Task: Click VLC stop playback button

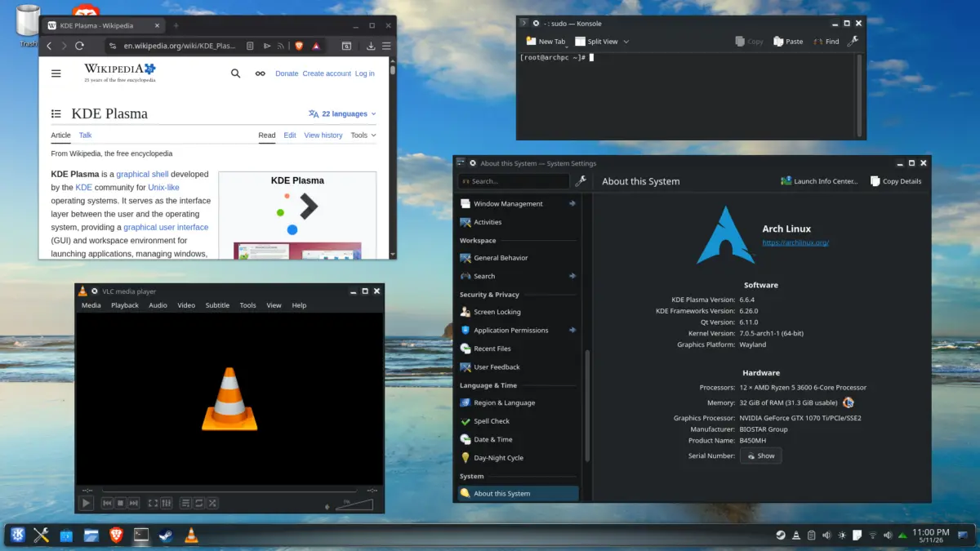Action: click(x=120, y=504)
